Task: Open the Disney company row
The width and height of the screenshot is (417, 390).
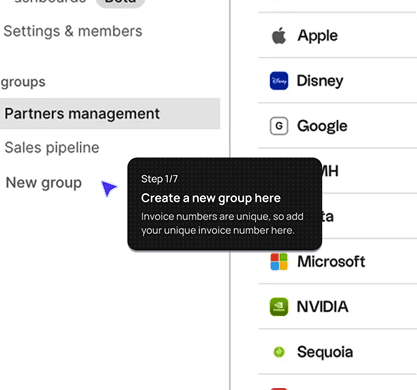Action: [337, 81]
